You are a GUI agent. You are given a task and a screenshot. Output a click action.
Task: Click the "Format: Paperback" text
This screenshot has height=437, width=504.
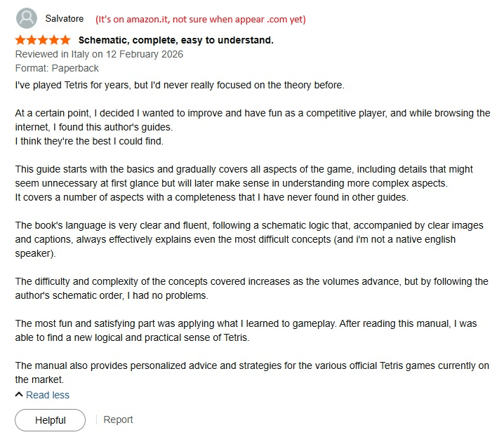coord(57,68)
